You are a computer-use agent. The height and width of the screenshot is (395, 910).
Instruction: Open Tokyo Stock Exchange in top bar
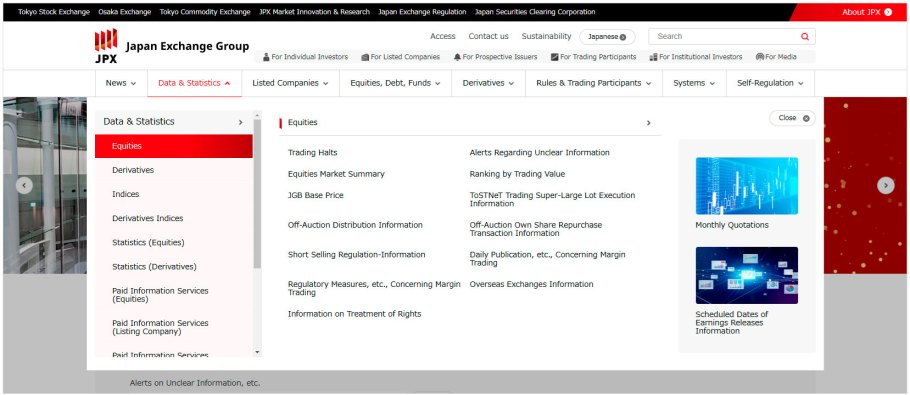point(54,12)
